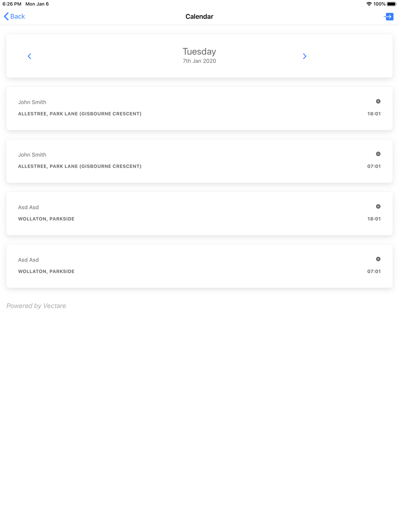Tap the 18:01 time on Asd Asd's booking
This screenshot has height=532, width=399.
pyautogui.click(x=374, y=219)
